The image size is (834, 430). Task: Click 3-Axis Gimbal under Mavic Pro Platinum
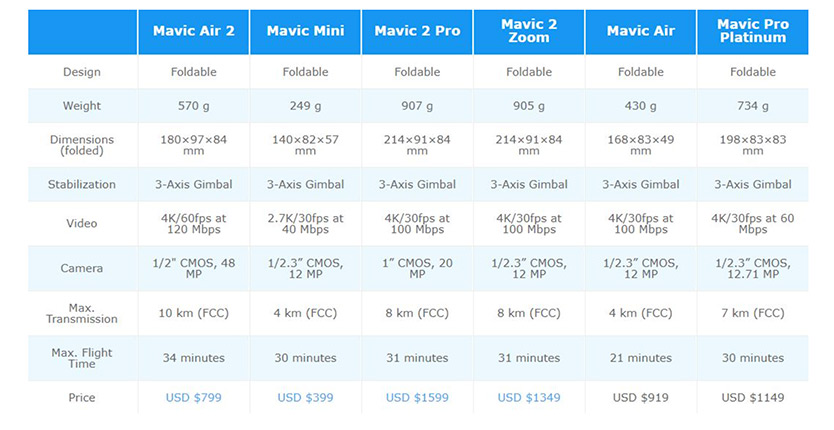tap(753, 185)
